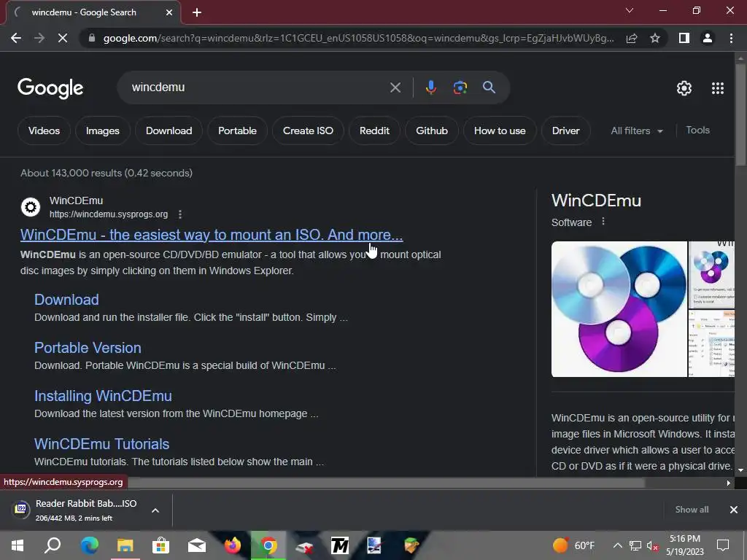The width and height of the screenshot is (747, 560).
Task: Filter results by Images
Action: (102, 131)
